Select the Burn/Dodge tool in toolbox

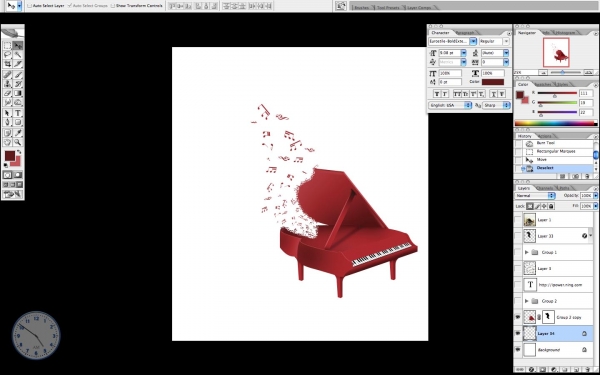18,102
